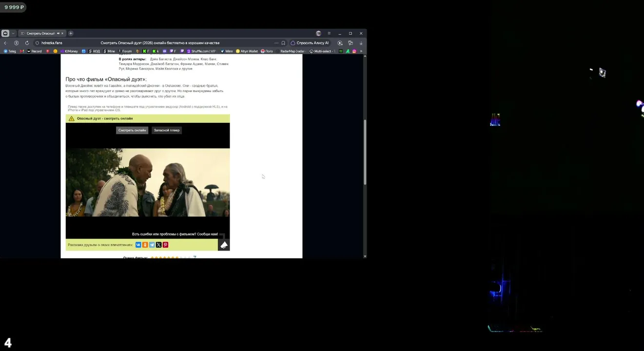Screen dimensions: 644x351
Task: Open the Forum bookmark
Action: point(125,51)
